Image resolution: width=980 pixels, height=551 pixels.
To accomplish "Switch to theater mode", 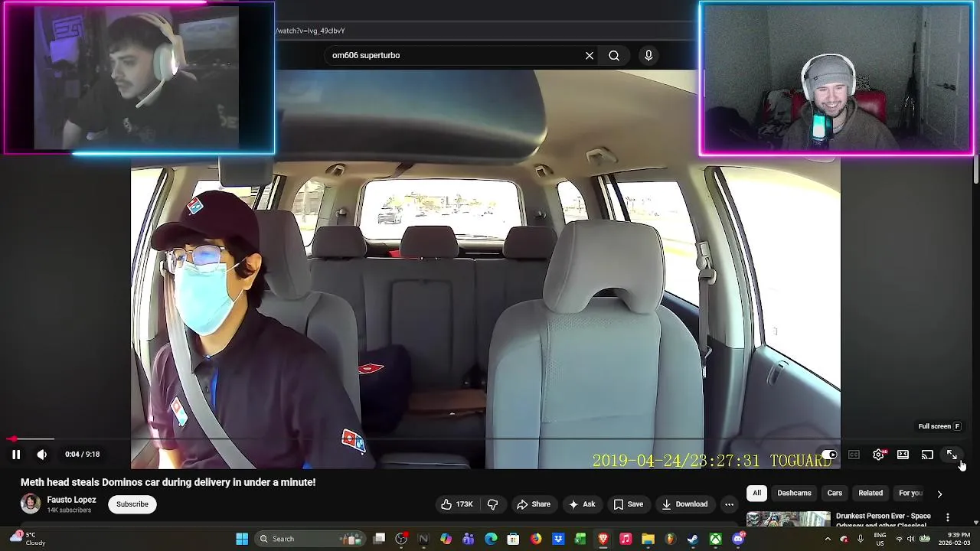I will [903, 455].
